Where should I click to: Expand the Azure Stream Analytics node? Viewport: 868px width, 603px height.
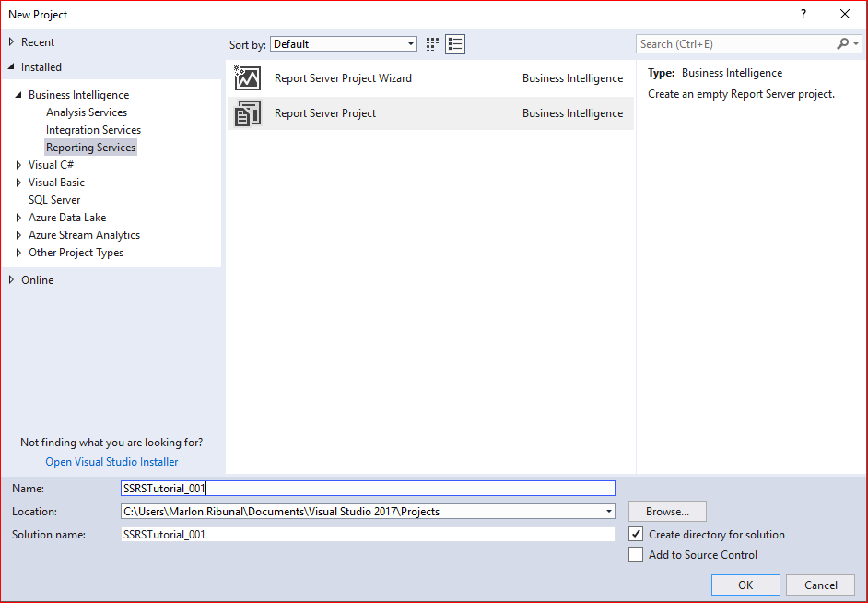18,235
